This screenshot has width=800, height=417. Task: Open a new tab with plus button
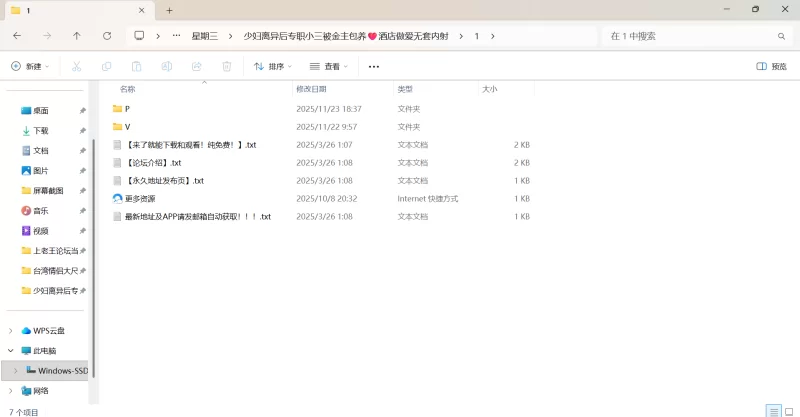pyautogui.click(x=170, y=10)
